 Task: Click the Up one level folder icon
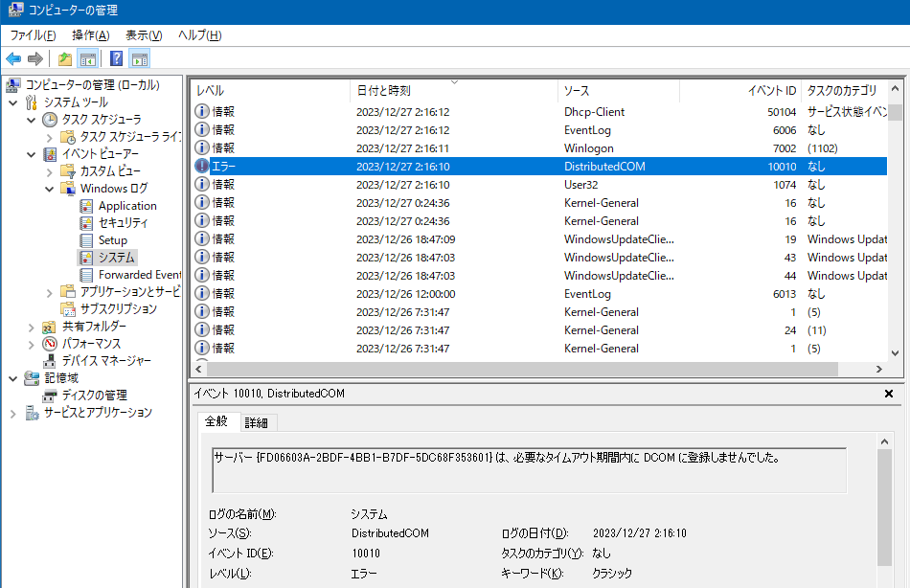point(65,58)
